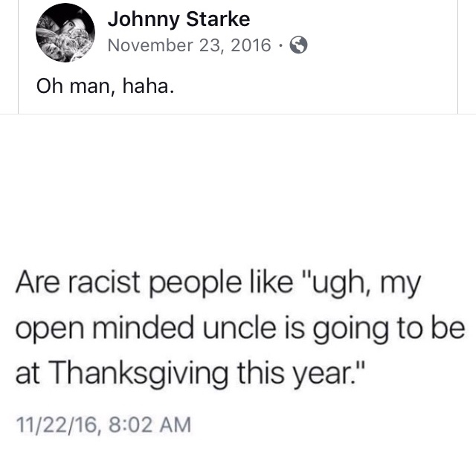This screenshot has width=476, height=472.
Task: Click the public globe privacy icon
Action: pos(299,45)
